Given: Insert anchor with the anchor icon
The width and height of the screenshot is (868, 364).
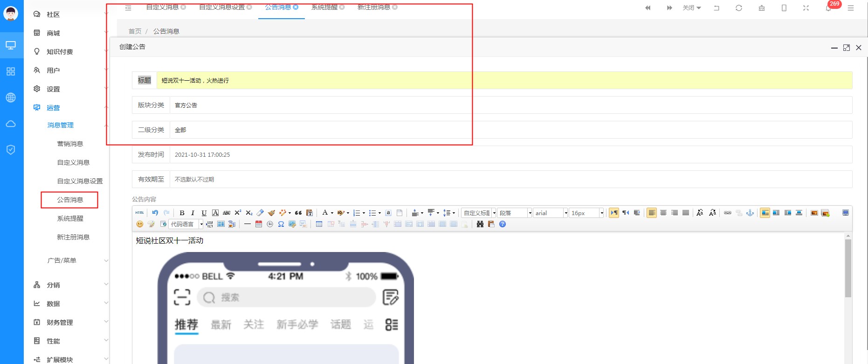Looking at the screenshot, I should pyautogui.click(x=750, y=213).
